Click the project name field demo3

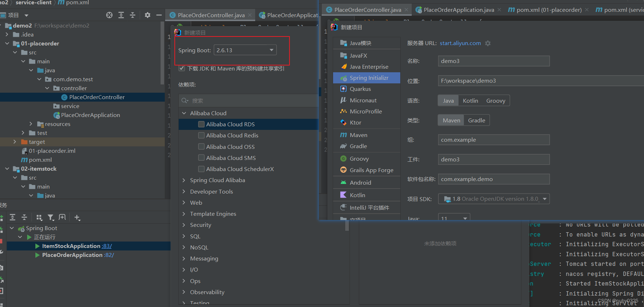point(494,61)
